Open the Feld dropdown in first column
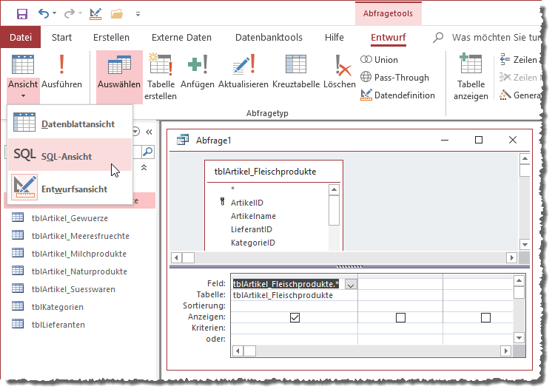 click(x=351, y=285)
